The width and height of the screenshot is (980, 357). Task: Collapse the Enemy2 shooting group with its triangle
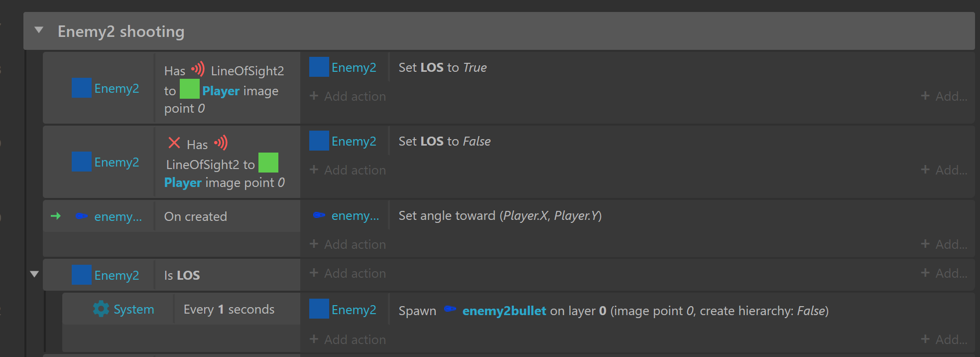[39, 30]
